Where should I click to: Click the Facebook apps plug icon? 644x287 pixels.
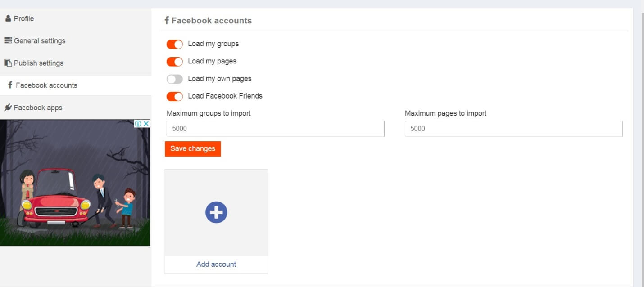8,108
